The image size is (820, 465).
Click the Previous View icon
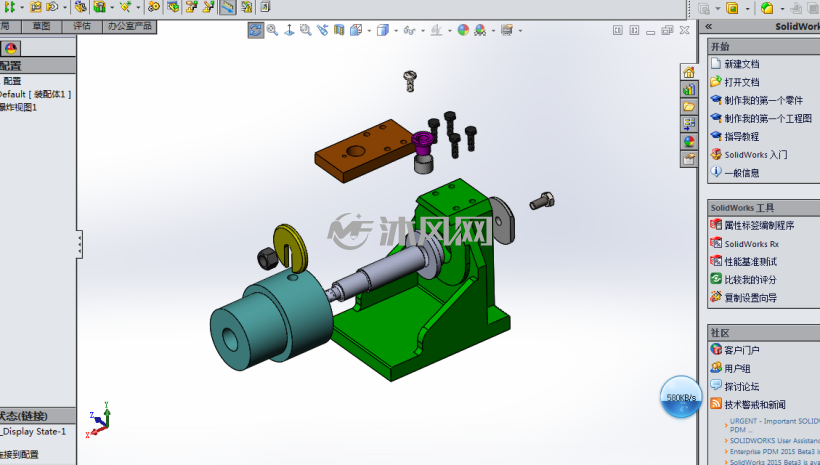click(x=323, y=30)
